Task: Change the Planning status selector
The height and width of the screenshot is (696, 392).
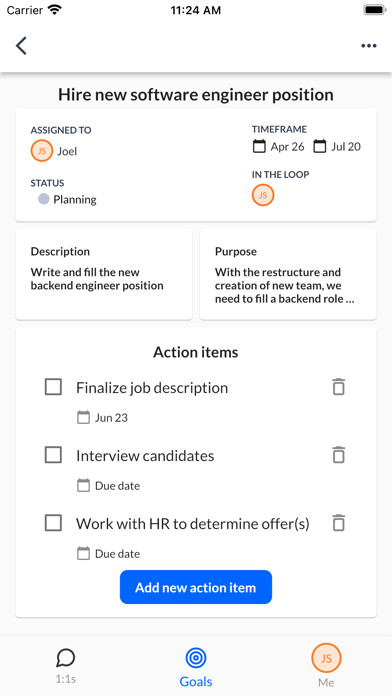Action: [x=67, y=199]
